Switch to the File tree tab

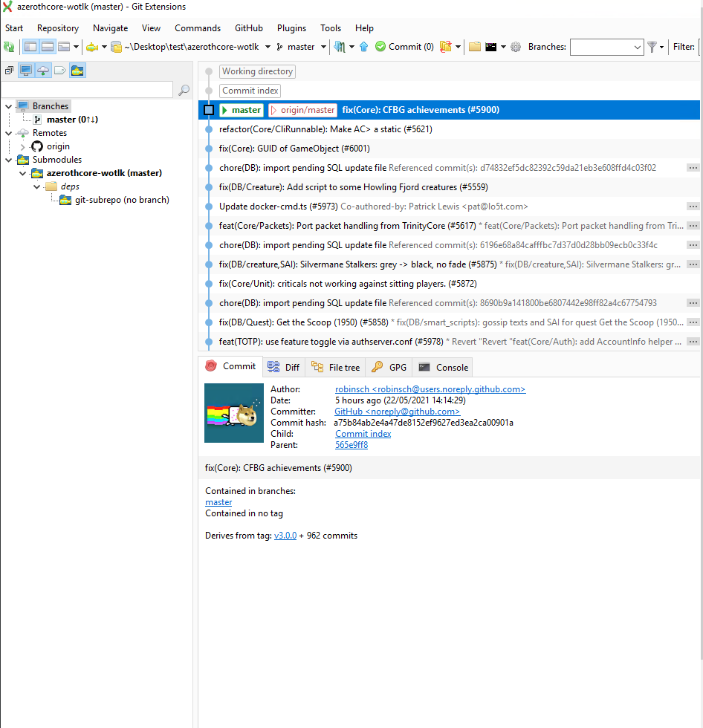coord(335,367)
